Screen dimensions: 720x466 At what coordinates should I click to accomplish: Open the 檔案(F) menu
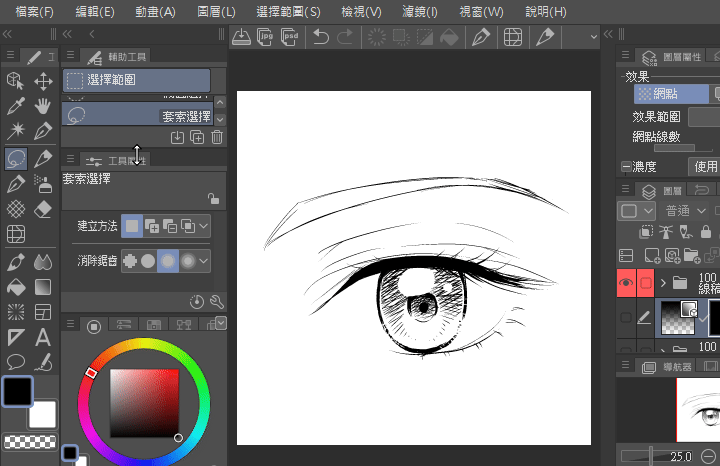pyautogui.click(x=34, y=12)
